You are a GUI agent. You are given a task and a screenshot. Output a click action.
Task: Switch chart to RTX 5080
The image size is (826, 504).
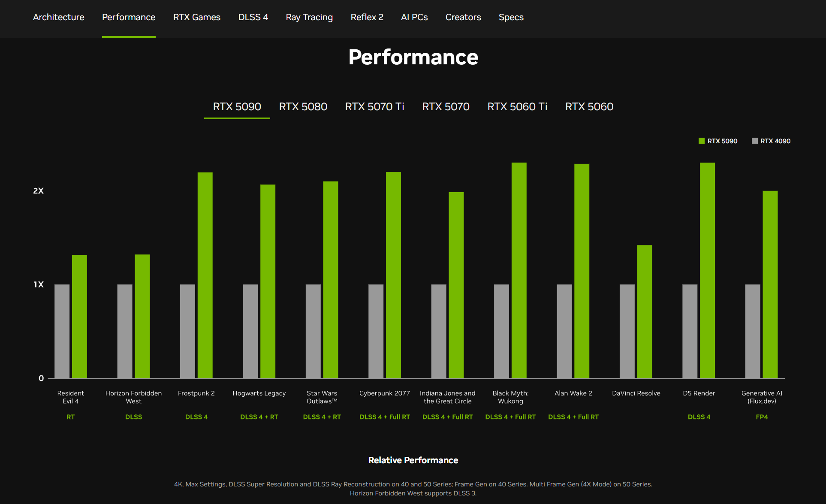click(303, 106)
